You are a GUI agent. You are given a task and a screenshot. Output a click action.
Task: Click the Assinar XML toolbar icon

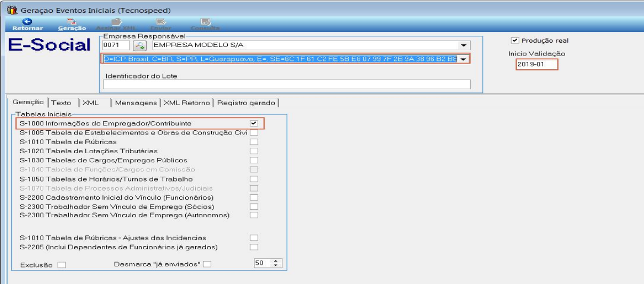pyautogui.click(x=115, y=21)
